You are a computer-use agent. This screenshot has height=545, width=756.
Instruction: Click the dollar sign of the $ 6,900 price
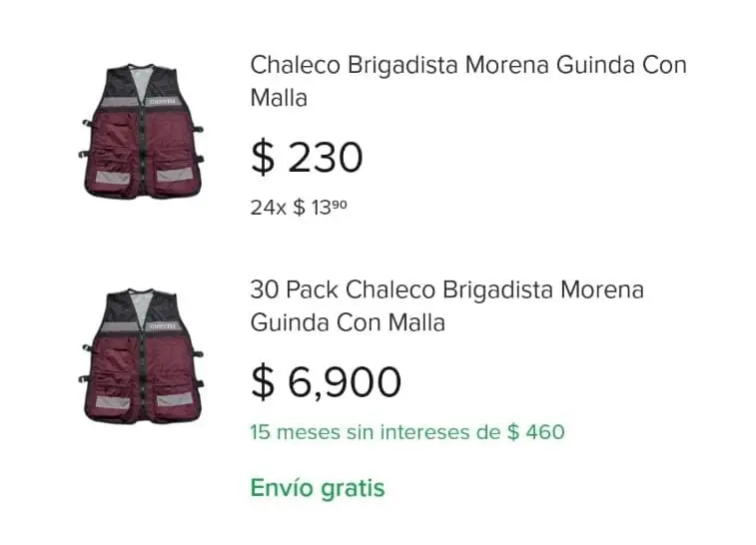(262, 382)
